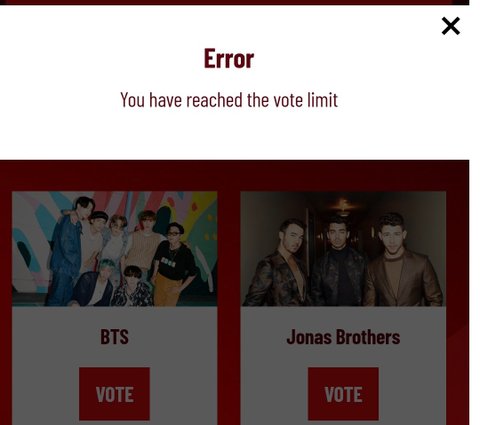480x425 pixels.
Task: Click the dark red strip above the dialog
Action: (x=234, y=2)
